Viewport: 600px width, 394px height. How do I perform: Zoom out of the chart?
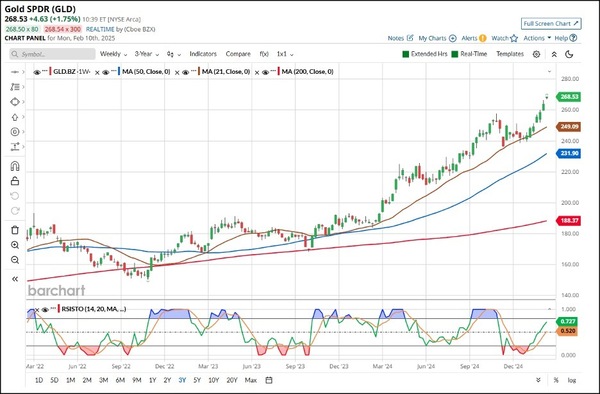[x=15, y=260]
